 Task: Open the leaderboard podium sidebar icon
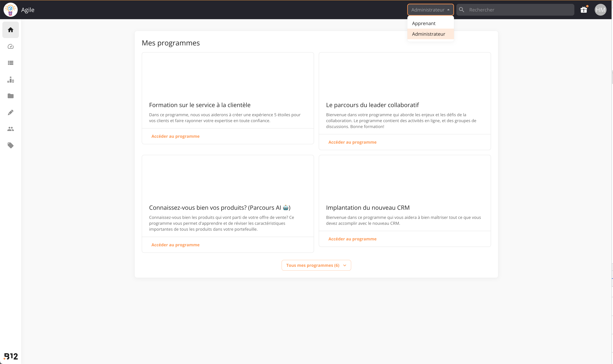coord(11,79)
